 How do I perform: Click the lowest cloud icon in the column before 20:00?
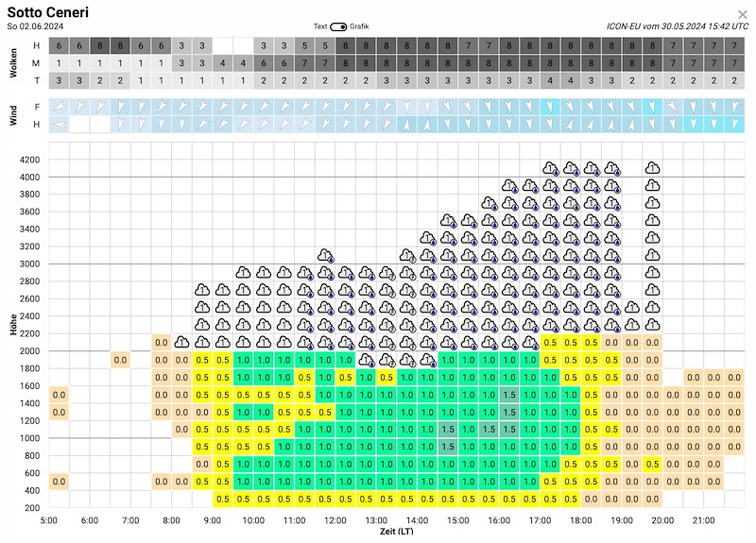click(652, 325)
